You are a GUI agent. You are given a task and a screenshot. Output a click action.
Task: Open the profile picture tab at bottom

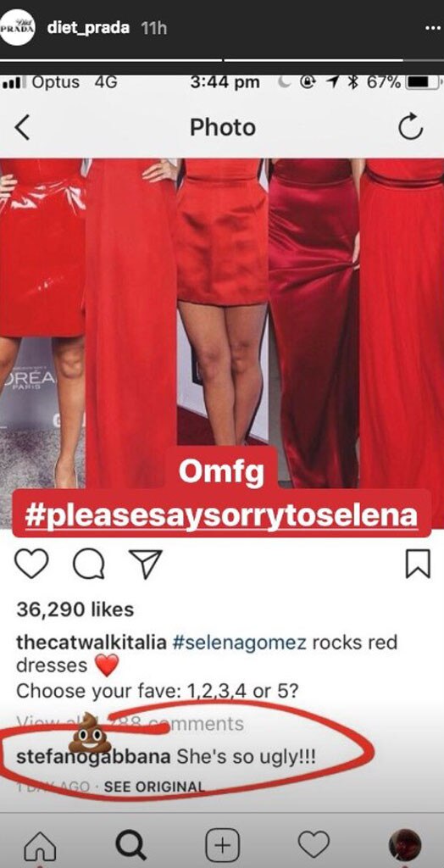pyautogui.click(x=405, y=847)
